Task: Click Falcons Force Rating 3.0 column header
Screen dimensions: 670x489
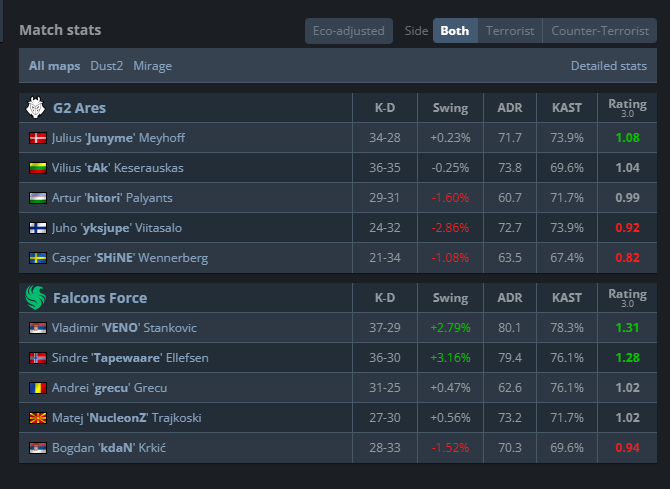Action: point(627,297)
